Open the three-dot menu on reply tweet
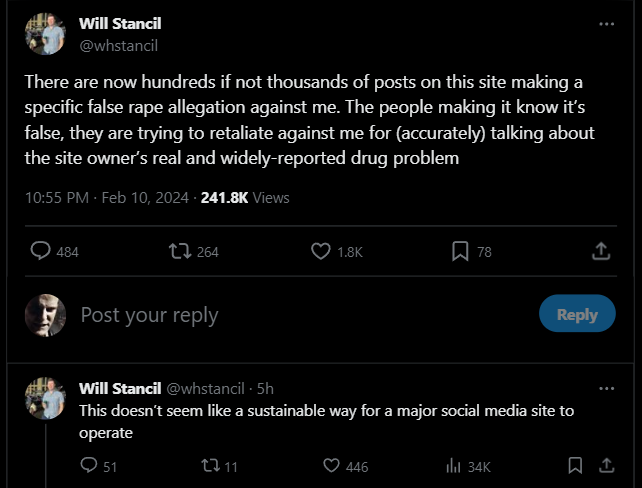The width and height of the screenshot is (642, 488). pos(606,388)
